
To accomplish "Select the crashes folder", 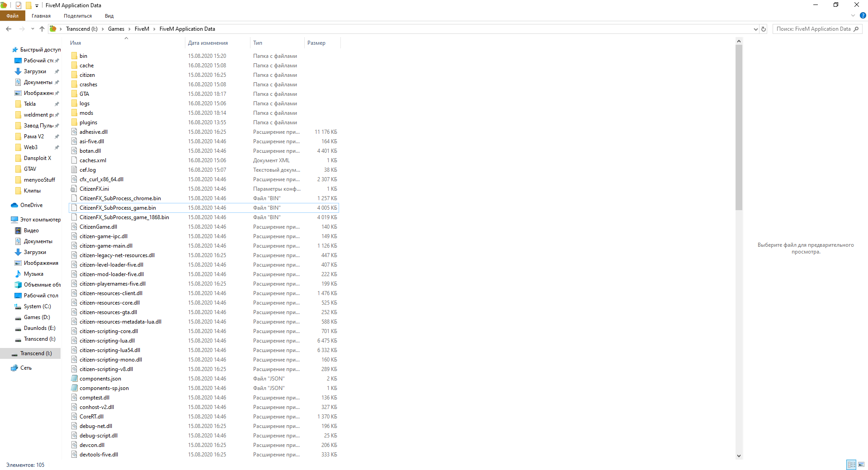I will [203, 85].
